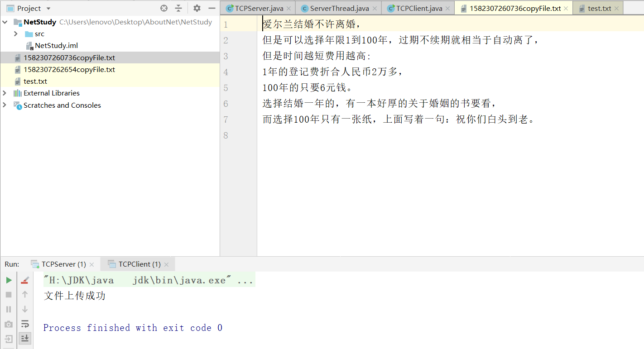The image size is (644, 349).
Task: Click the Stop process icon
Action: click(x=9, y=295)
